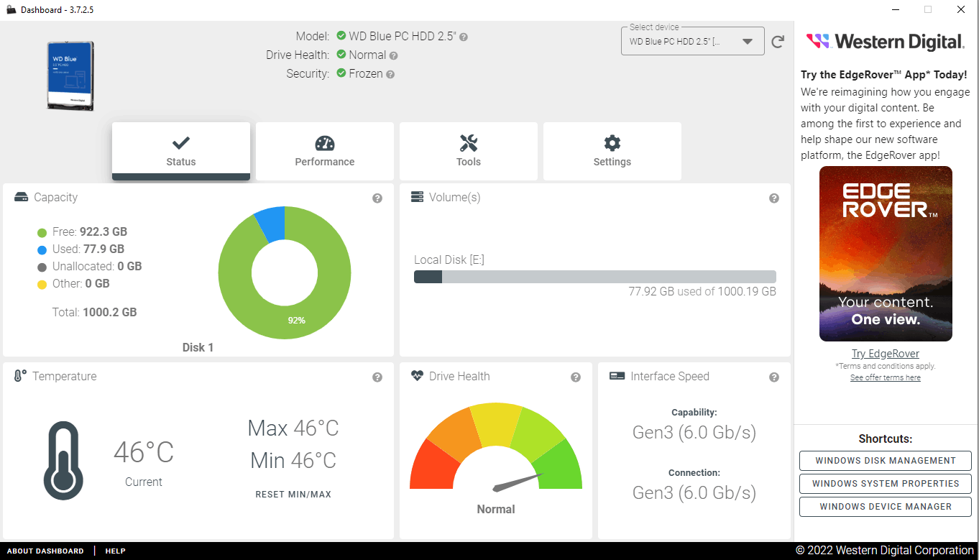Click the large thermometer graphic
Image resolution: width=979 pixels, height=560 pixels.
[63, 460]
